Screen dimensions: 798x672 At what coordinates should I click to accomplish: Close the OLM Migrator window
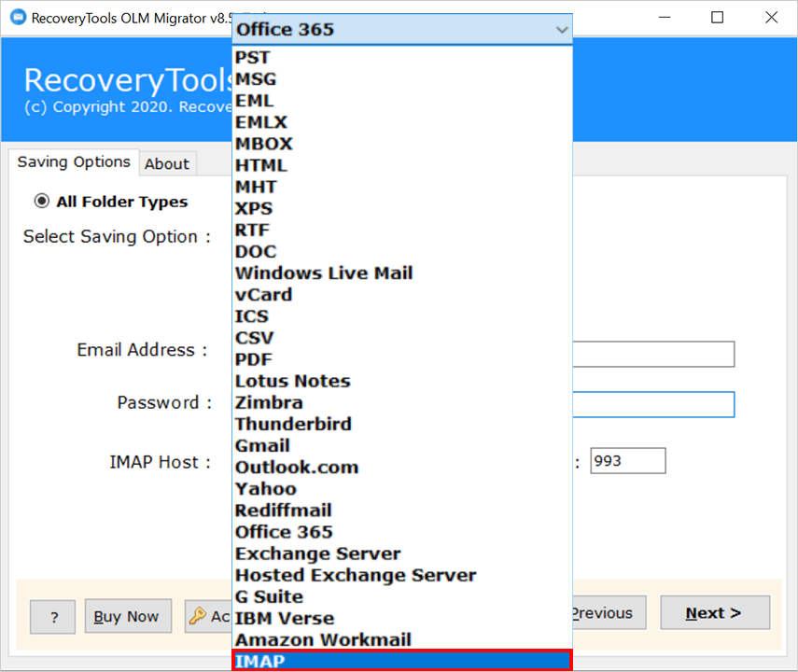(x=771, y=18)
